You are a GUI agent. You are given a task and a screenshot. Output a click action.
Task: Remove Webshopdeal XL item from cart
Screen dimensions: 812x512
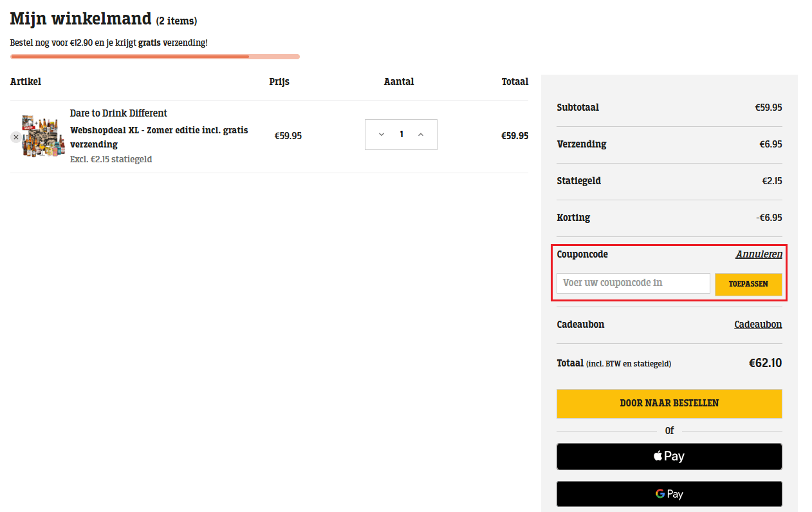[x=16, y=137]
